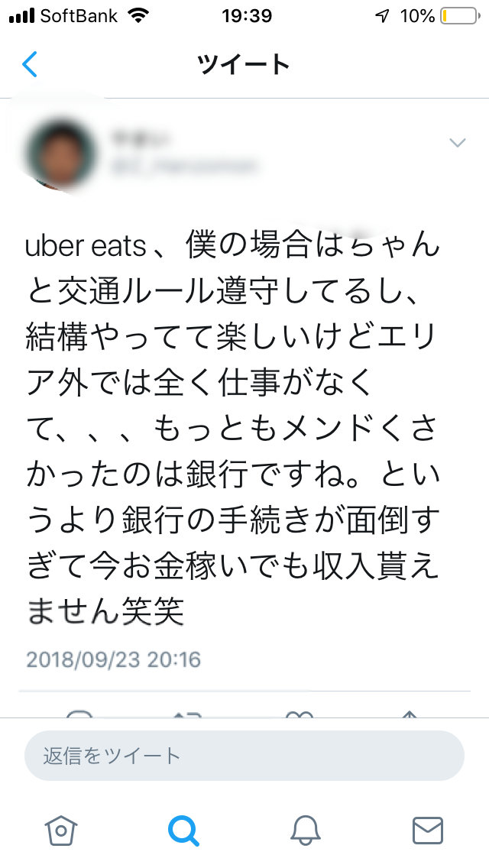Like the tweet with heart icon
This screenshot has height=868, width=489.
click(299, 714)
